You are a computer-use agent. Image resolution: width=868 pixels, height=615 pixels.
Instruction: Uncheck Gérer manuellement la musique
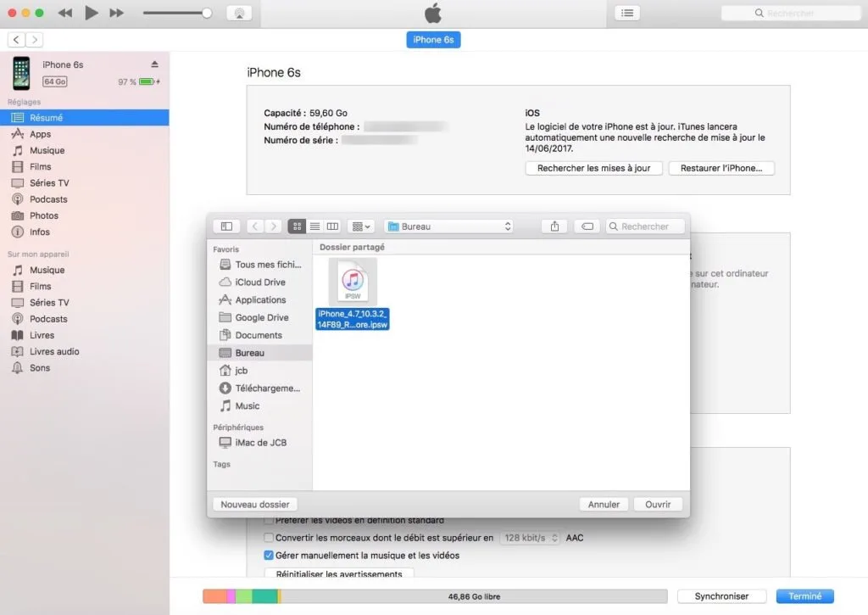269,555
